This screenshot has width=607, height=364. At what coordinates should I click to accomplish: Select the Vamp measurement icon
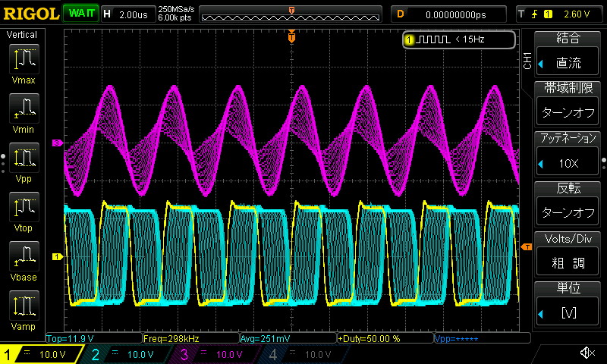[24, 305]
